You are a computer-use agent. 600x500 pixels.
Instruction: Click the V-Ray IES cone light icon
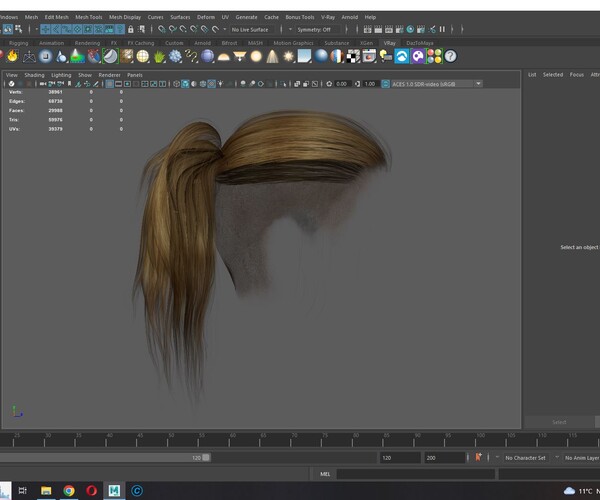[272, 57]
